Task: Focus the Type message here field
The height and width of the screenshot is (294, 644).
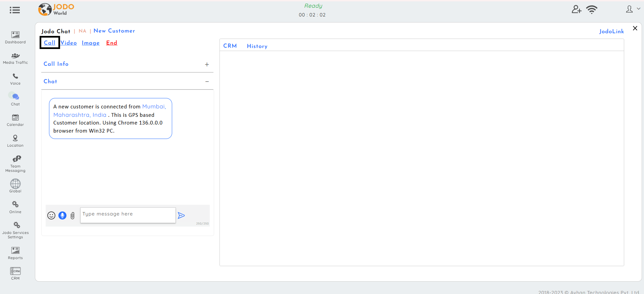Action: point(128,215)
